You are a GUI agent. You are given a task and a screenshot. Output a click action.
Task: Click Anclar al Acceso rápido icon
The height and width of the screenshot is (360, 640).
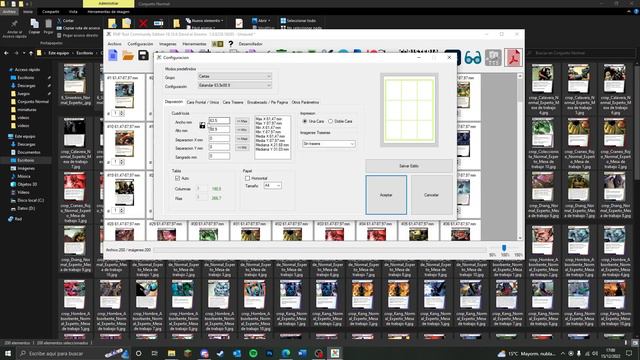pos(15,29)
